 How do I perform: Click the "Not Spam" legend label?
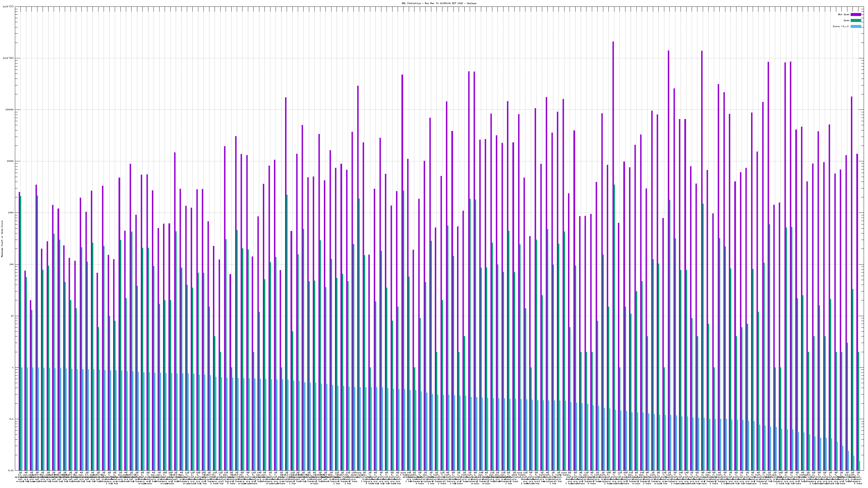(844, 14)
